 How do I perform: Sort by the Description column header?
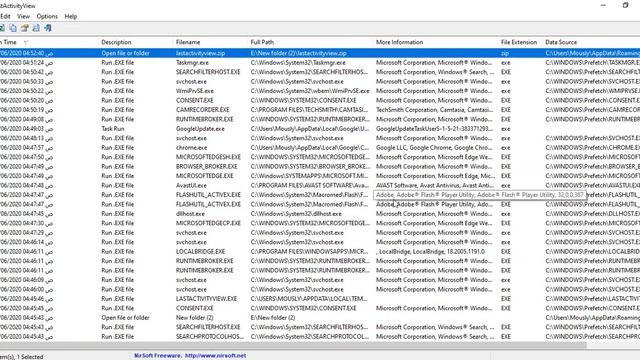tap(116, 42)
